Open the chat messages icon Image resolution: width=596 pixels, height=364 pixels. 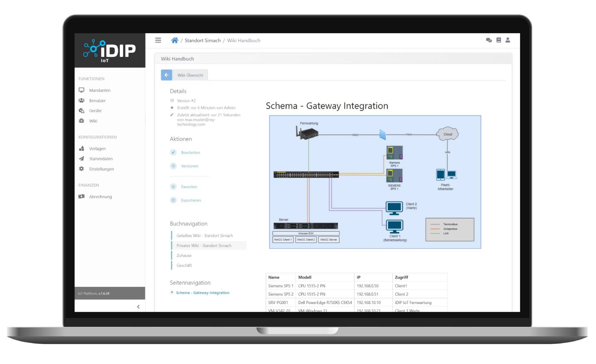(x=489, y=40)
